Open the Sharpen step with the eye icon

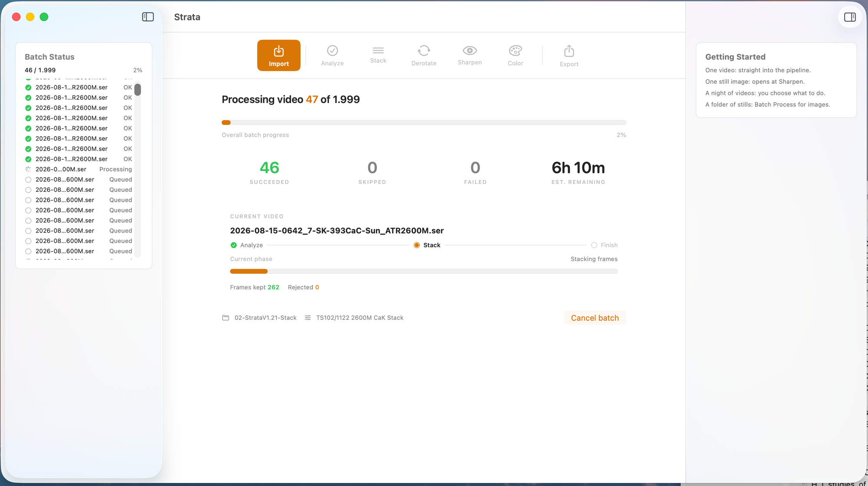(470, 56)
